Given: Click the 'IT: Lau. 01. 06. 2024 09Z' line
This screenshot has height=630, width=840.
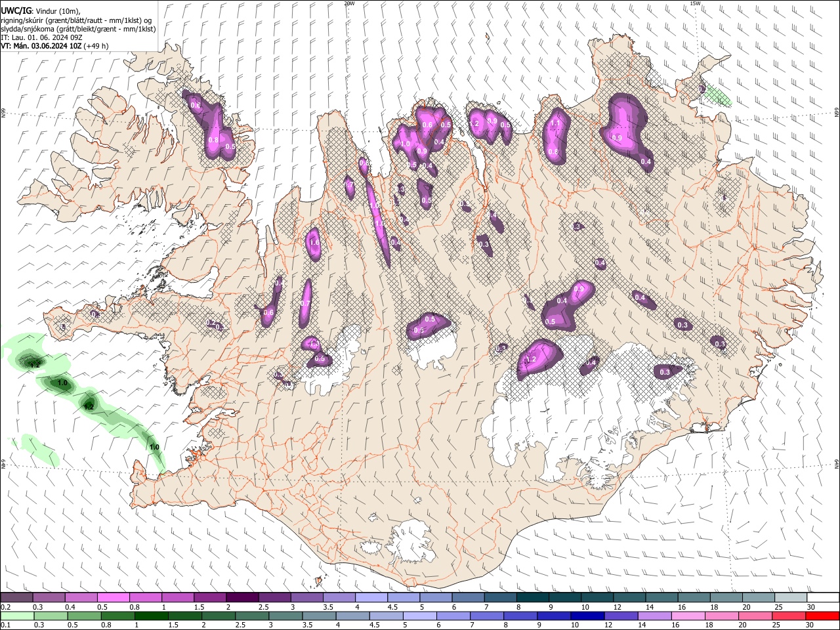Looking at the screenshot, I should tap(41, 37).
